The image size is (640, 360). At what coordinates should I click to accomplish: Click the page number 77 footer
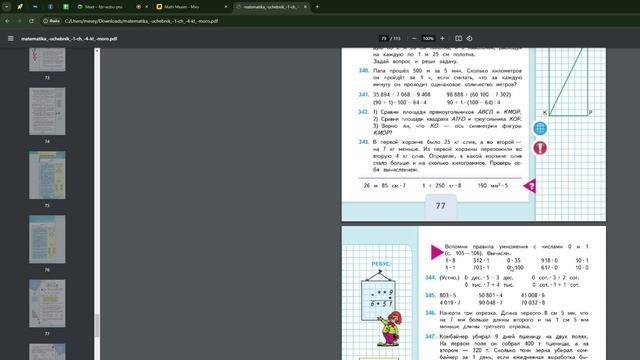(x=440, y=206)
